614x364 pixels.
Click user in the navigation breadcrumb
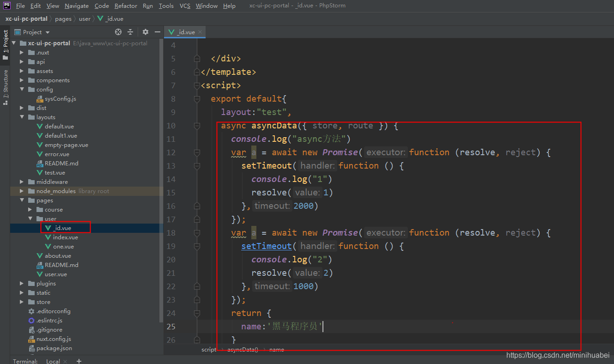[85, 18]
